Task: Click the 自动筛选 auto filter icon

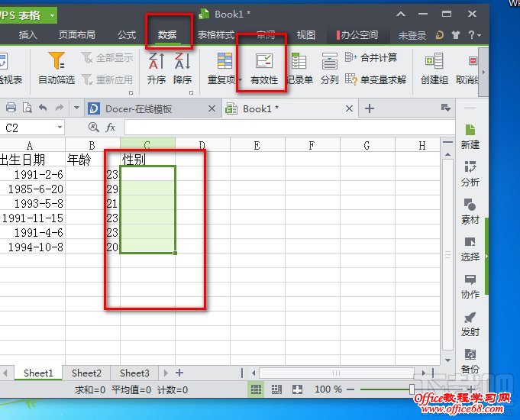Action: tap(57, 61)
